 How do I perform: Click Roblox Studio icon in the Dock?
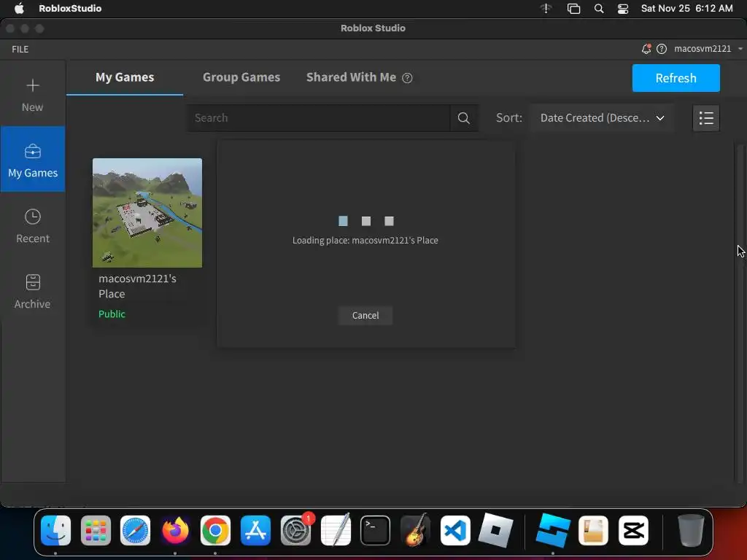coord(553,530)
